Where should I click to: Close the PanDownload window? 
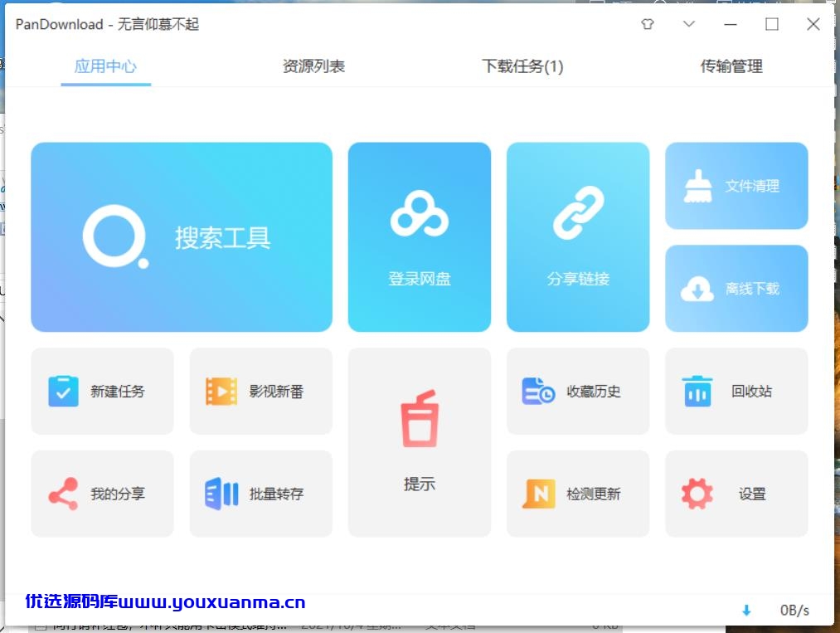pyautogui.click(x=813, y=24)
